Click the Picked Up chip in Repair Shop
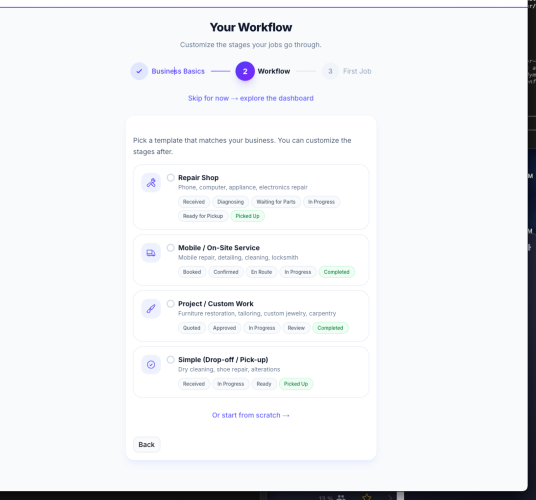The width and height of the screenshot is (536, 500). coord(247,216)
